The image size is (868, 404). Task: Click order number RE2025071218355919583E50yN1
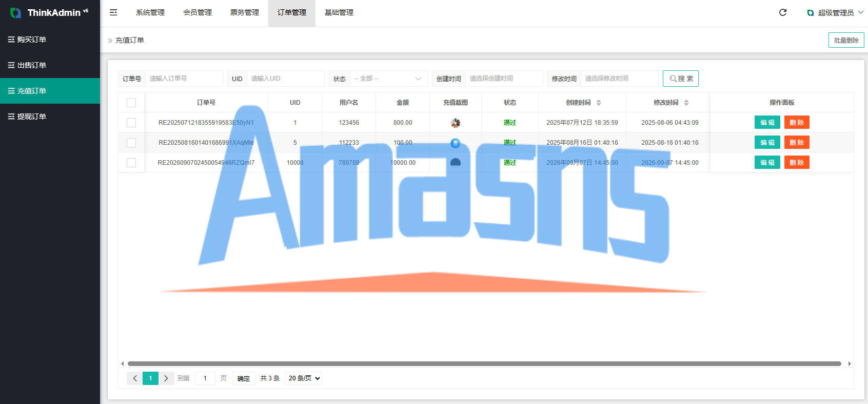point(206,123)
